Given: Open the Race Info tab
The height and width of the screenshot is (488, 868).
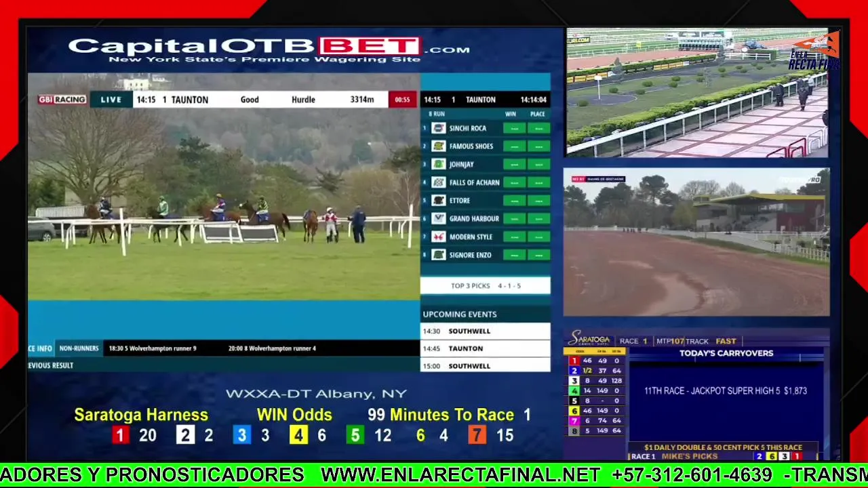Looking at the screenshot, I should pos(41,348).
